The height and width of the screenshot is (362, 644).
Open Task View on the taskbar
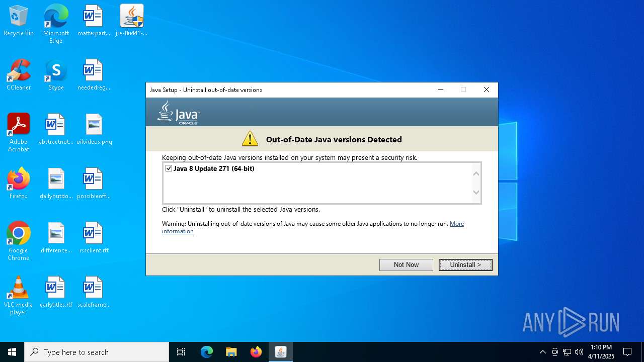point(181,352)
